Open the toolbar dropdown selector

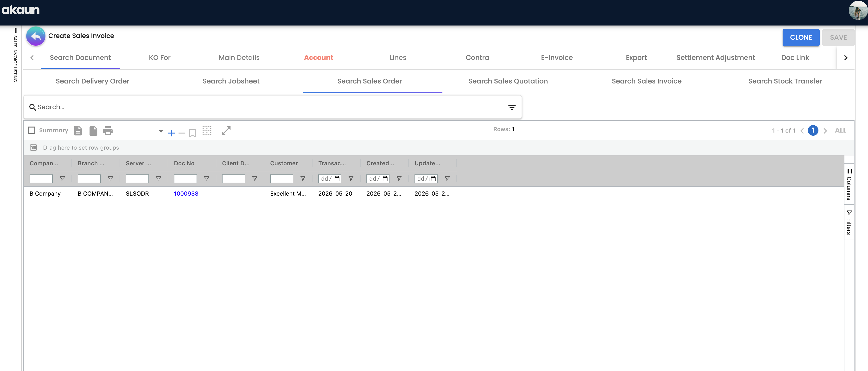coord(141,131)
